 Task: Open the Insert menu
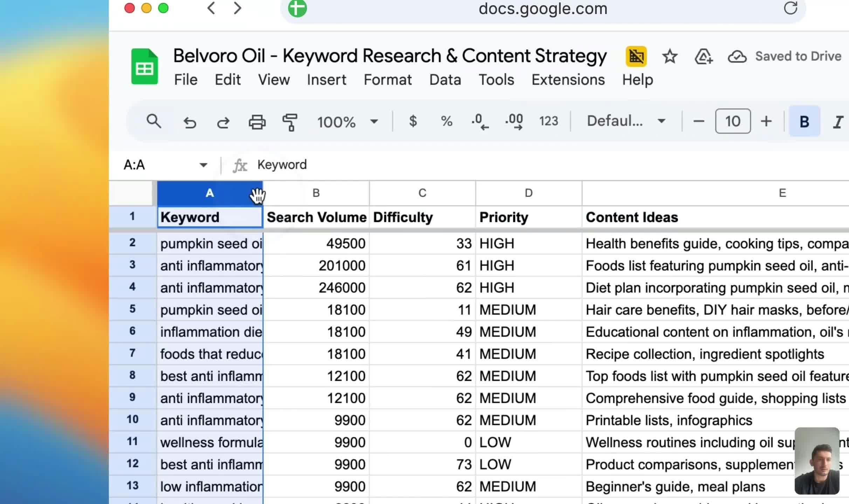[326, 80]
